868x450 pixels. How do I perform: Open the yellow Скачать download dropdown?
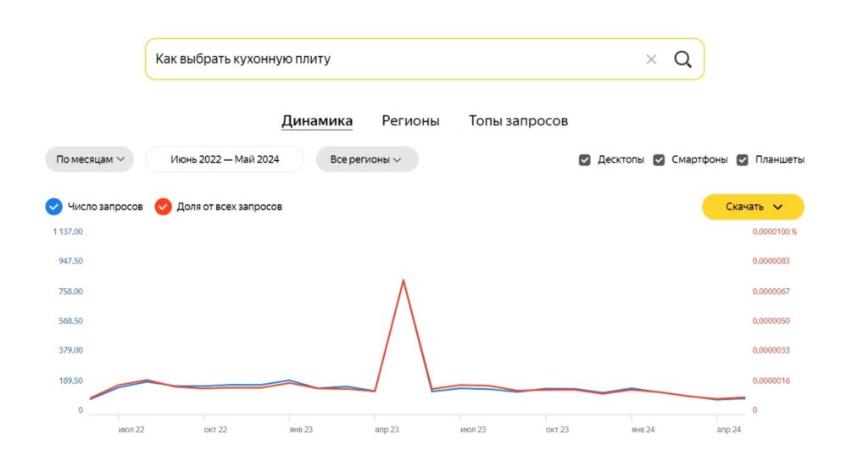point(753,207)
